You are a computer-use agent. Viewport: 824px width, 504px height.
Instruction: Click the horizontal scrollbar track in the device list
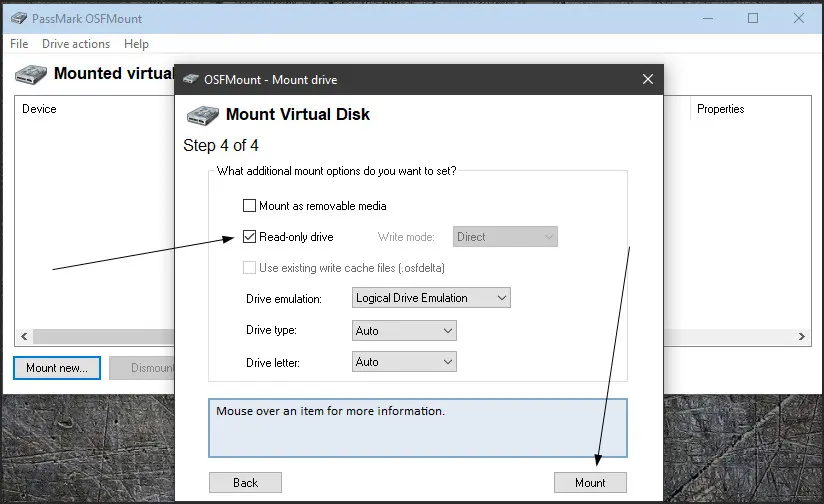click(104, 336)
